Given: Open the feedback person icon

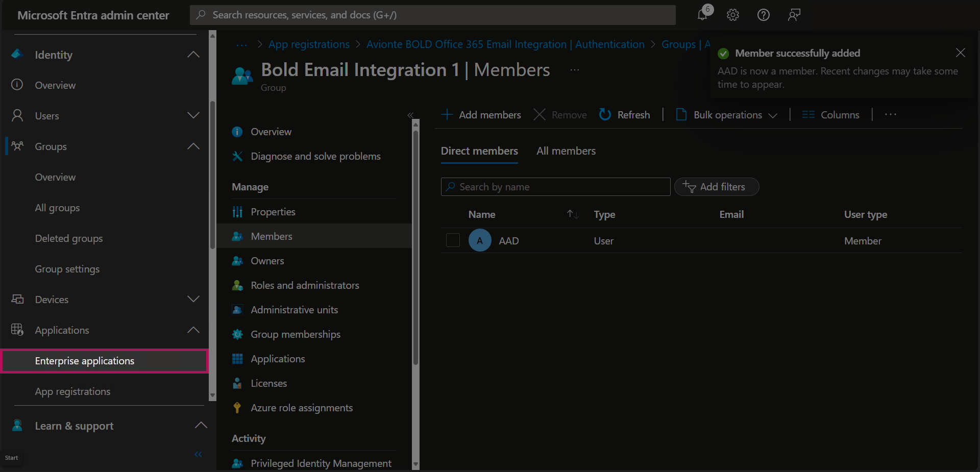Looking at the screenshot, I should click(x=794, y=15).
